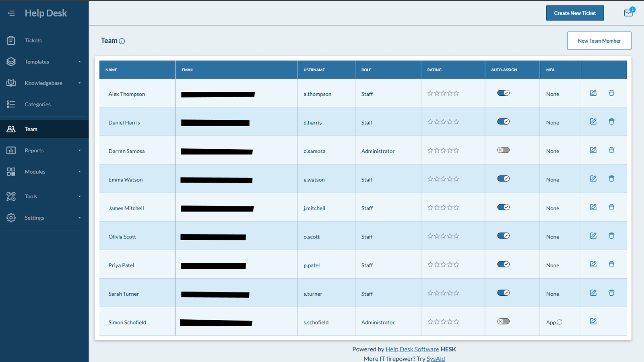
Task: Click the edit icon for Alex Thompson
Action: point(593,93)
